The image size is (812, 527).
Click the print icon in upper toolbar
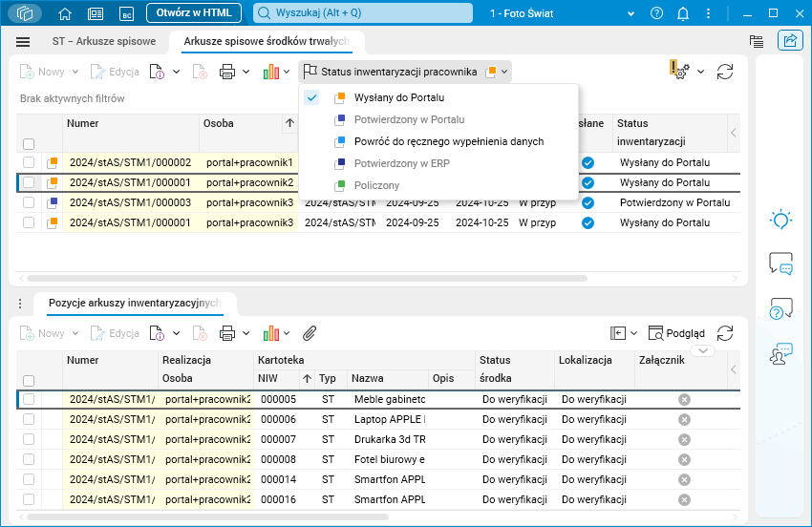coord(227,72)
